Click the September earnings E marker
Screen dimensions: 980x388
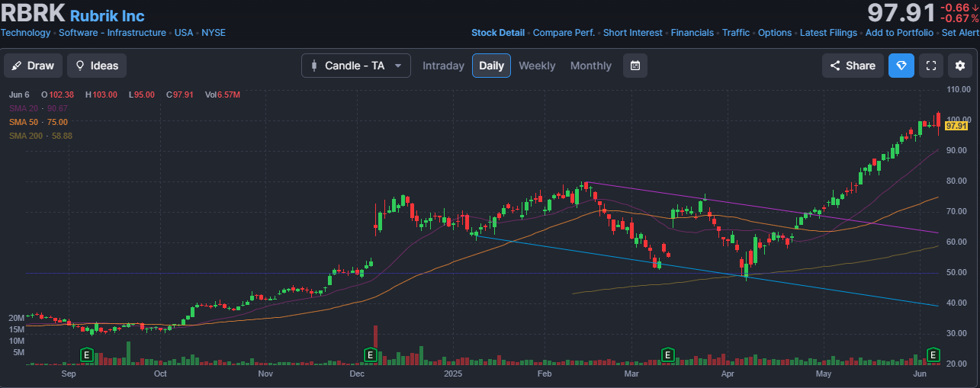tap(87, 354)
